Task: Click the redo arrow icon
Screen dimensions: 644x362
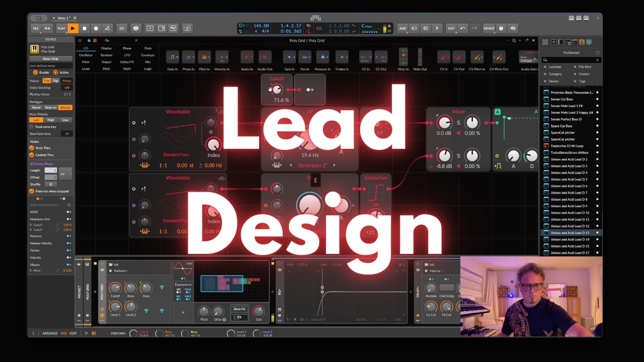Action: tap(474, 29)
